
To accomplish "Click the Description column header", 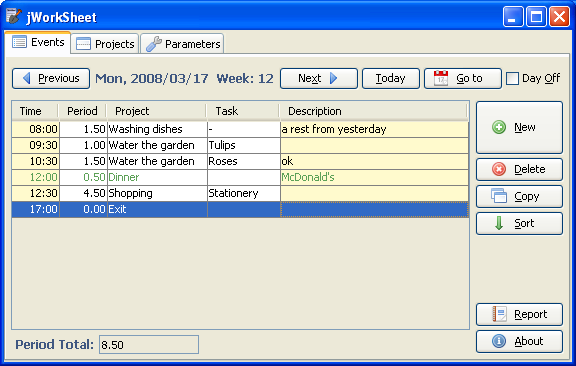I will (374, 111).
